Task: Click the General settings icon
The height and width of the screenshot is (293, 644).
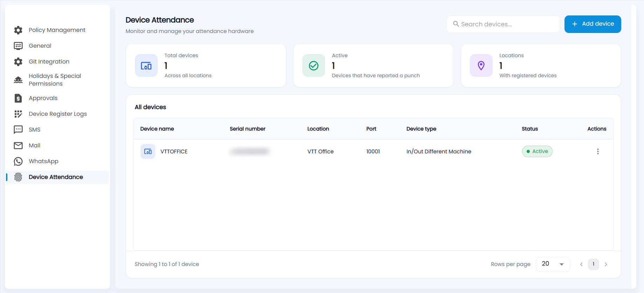Action: [18, 46]
